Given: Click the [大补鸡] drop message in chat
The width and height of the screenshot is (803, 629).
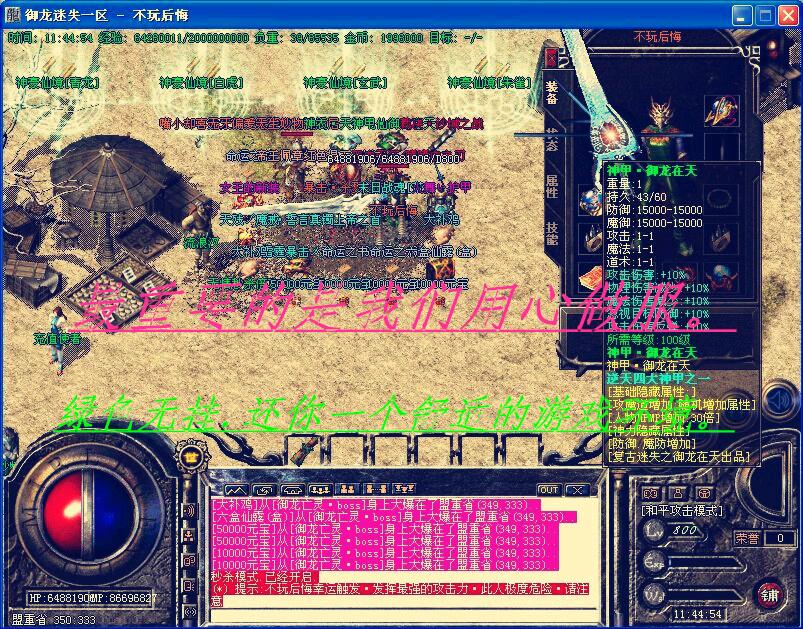Looking at the screenshot, I should [376, 504].
